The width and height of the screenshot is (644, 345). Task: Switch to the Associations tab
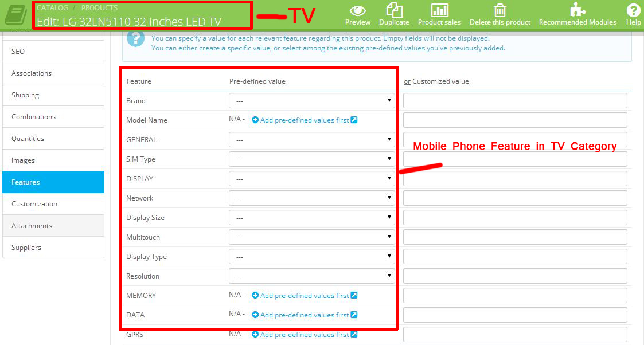53,73
